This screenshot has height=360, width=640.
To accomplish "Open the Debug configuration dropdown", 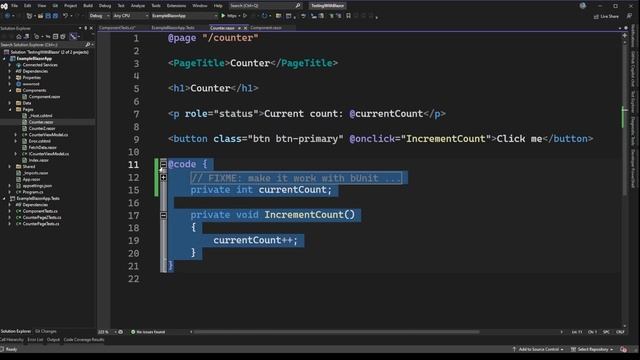I will coord(99,16).
